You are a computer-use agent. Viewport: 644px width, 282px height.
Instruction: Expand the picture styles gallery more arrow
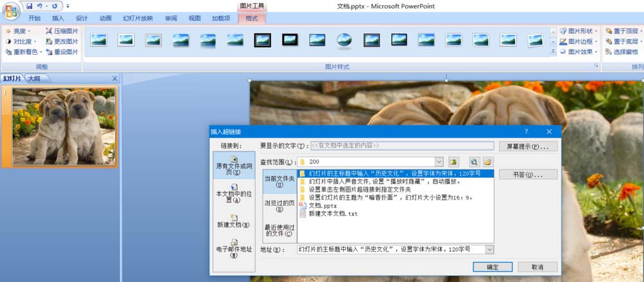tap(553, 52)
